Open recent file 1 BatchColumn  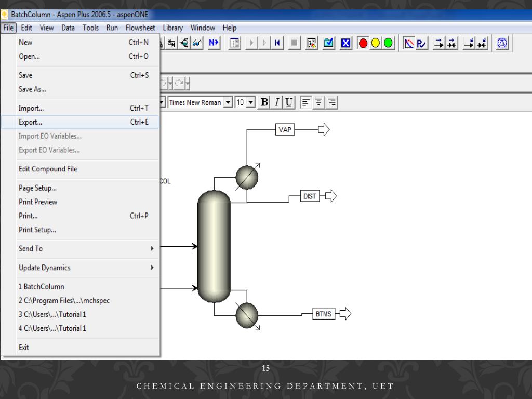(x=79, y=287)
